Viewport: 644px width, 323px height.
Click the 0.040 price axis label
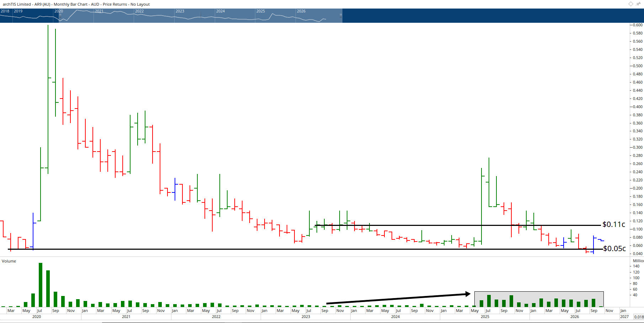(x=638, y=254)
